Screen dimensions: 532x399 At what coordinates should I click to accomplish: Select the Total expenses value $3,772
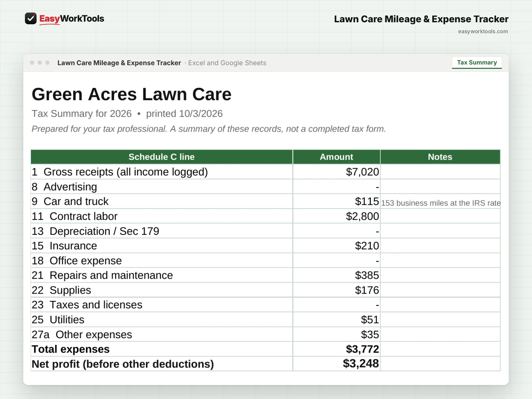362,349
